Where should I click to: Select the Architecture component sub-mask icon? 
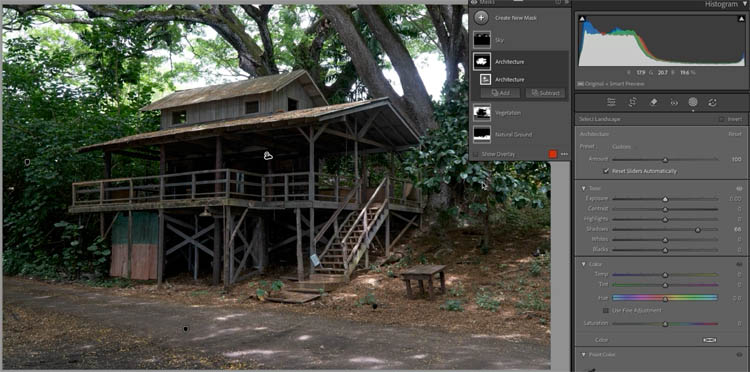[x=485, y=79]
